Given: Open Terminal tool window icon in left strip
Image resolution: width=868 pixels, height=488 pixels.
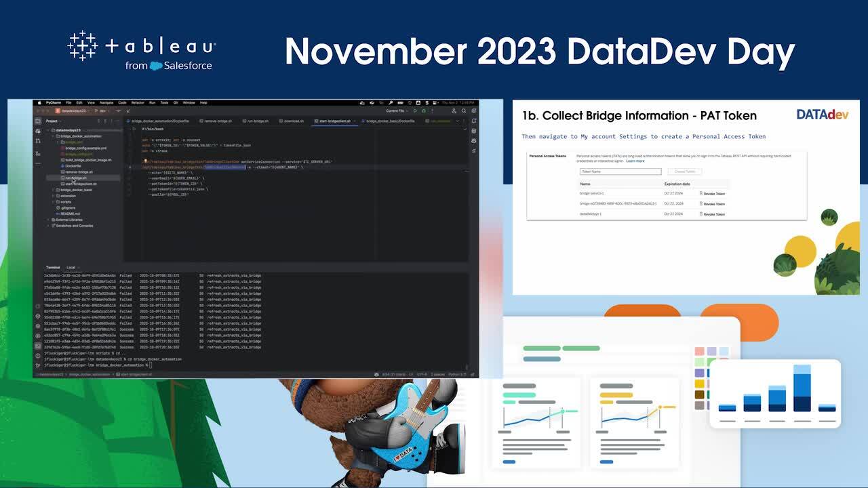Looking at the screenshot, I should click(38, 346).
